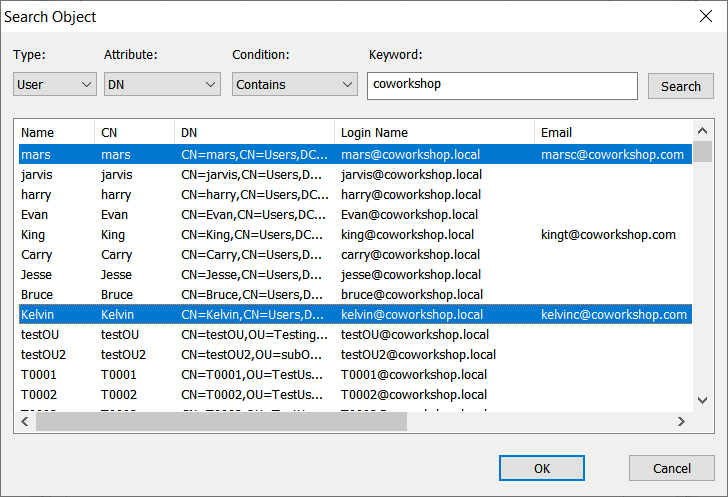Click the Cancel button
The height and width of the screenshot is (497, 728).
point(672,468)
